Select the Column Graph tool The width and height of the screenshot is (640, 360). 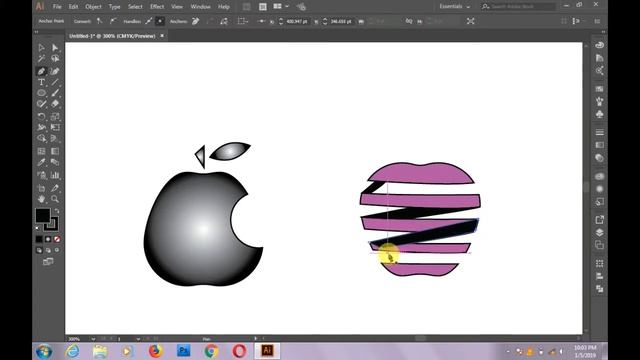click(x=55, y=175)
